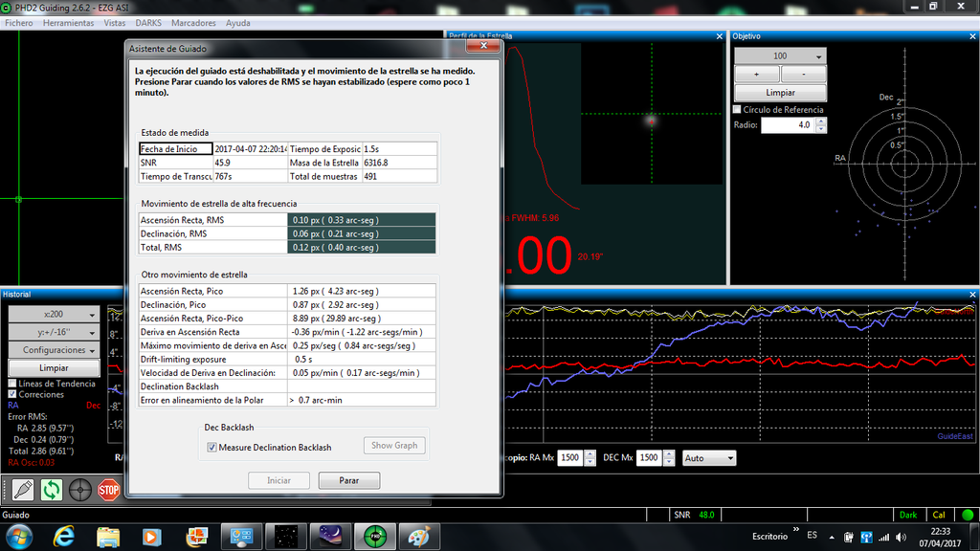This screenshot has height=551, width=980.
Task: Open the Auto declination mode dropdown
Action: pos(709,458)
